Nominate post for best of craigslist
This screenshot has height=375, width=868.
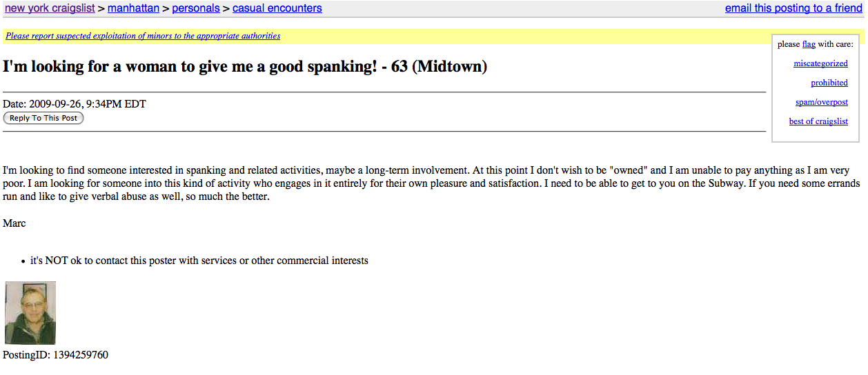(x=818, y=121)
